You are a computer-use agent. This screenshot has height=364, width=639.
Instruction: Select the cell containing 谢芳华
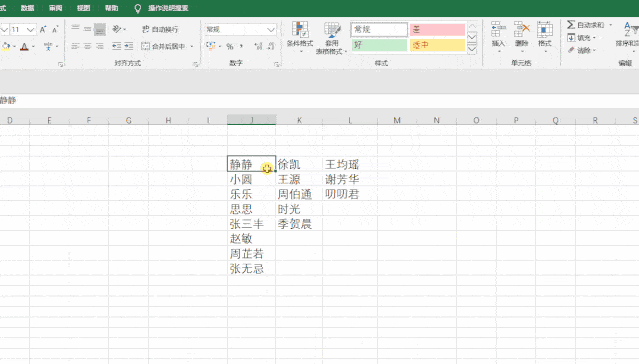coord(350,179)
